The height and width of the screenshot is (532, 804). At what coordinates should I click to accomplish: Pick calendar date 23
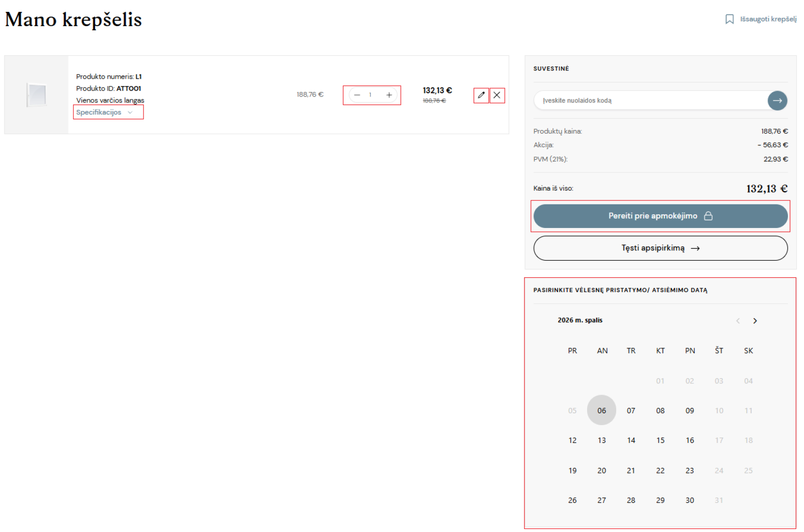tap(690, 470)
